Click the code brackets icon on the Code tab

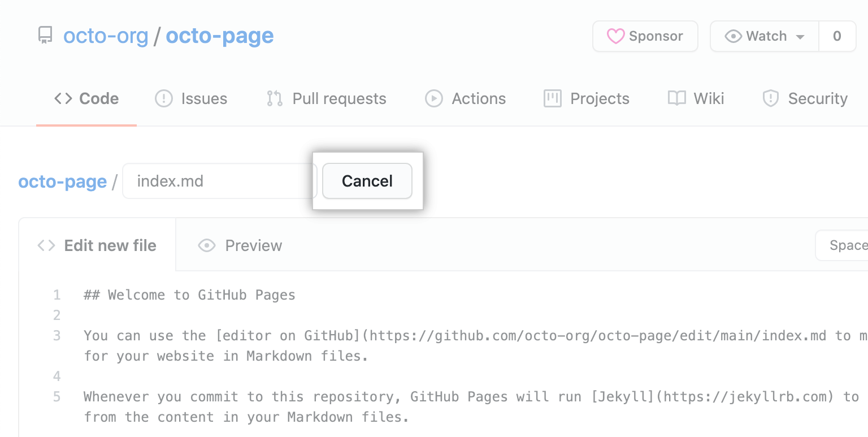point(62,98)
